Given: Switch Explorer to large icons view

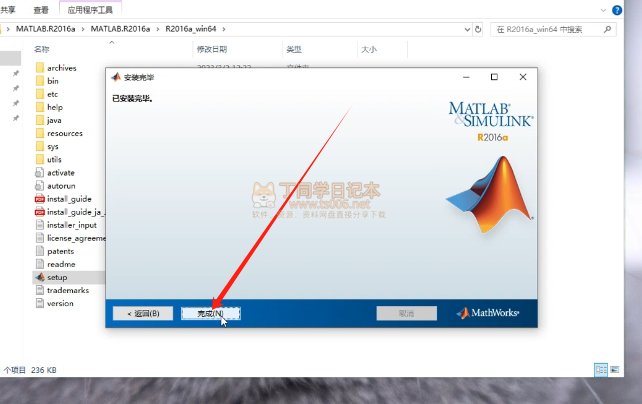Looking at the screenshot, I should [615, 370].
